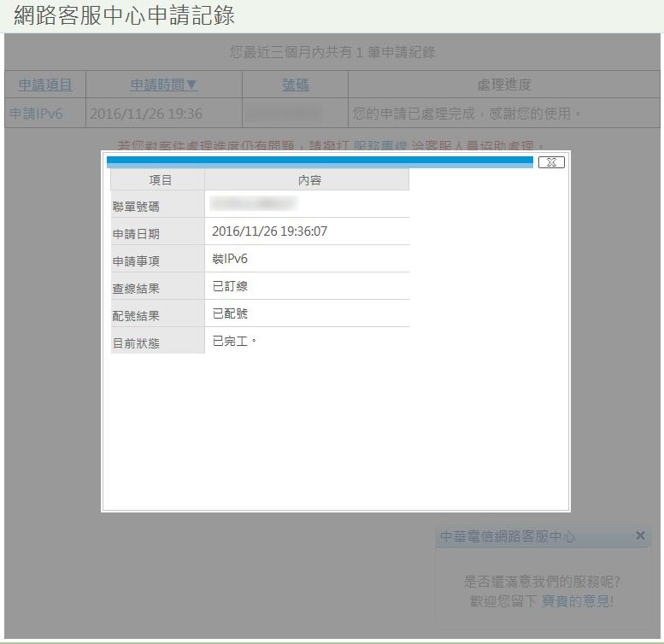
Task: Click the 配號結果 row label
Action: coord(136,316)
